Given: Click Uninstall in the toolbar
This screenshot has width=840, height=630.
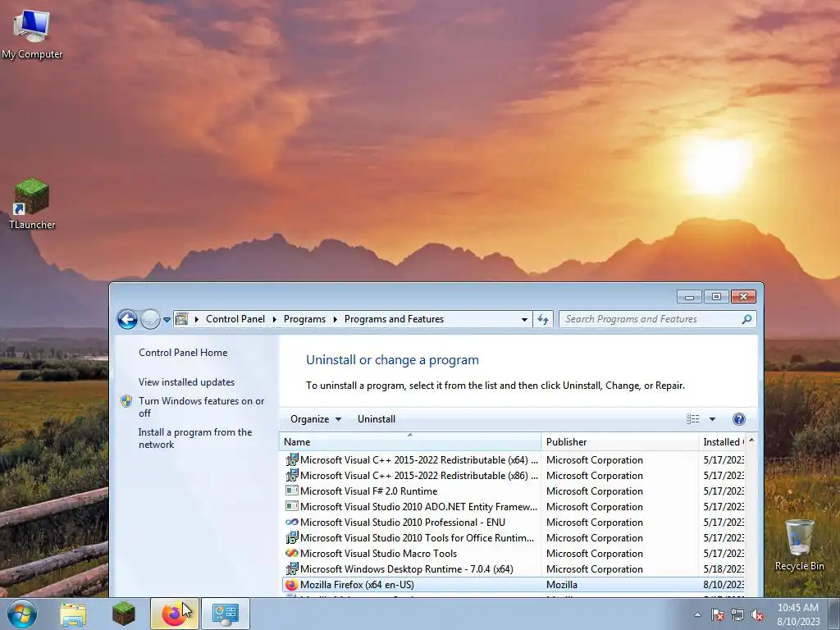Looking at the screenshot, I should click(x=377, y=419).
